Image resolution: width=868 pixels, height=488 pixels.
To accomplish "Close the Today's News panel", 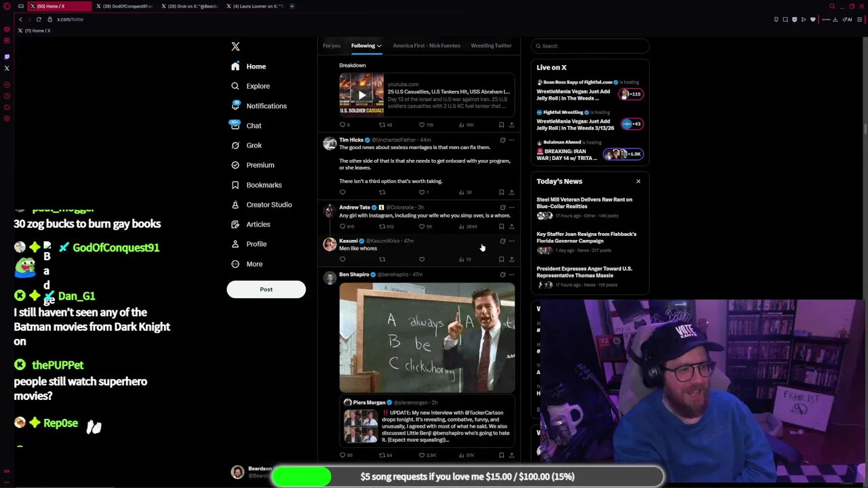I will coord(638,181).
